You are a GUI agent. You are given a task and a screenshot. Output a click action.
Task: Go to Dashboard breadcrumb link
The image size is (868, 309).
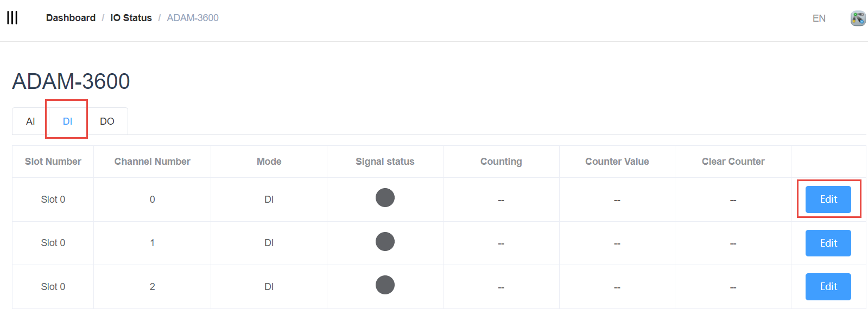tap(71, 18)
